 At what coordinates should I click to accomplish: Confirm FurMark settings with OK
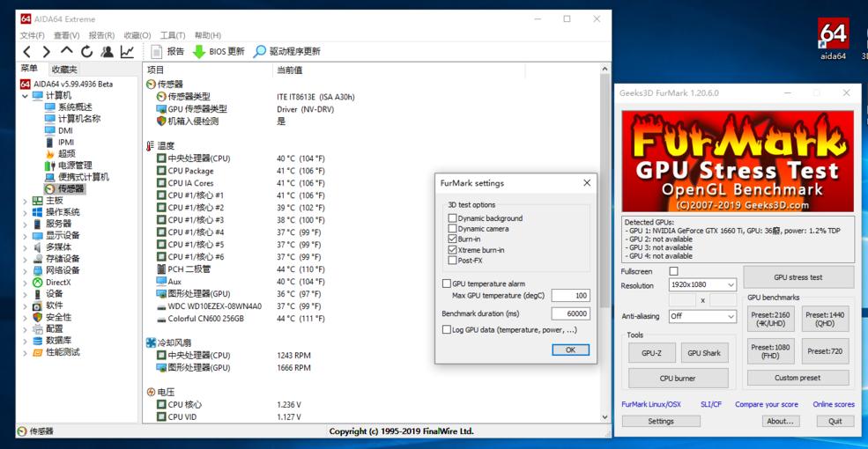[570, 350]
